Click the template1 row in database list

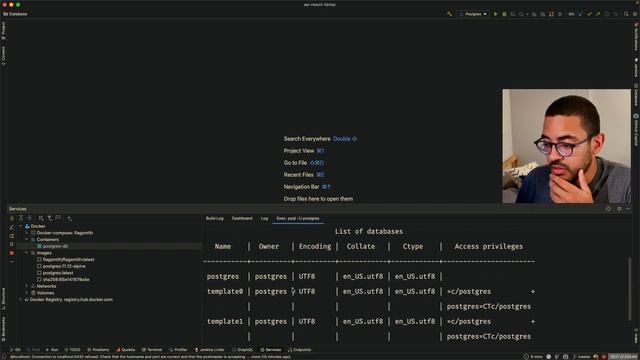click(x=370, y=322)
